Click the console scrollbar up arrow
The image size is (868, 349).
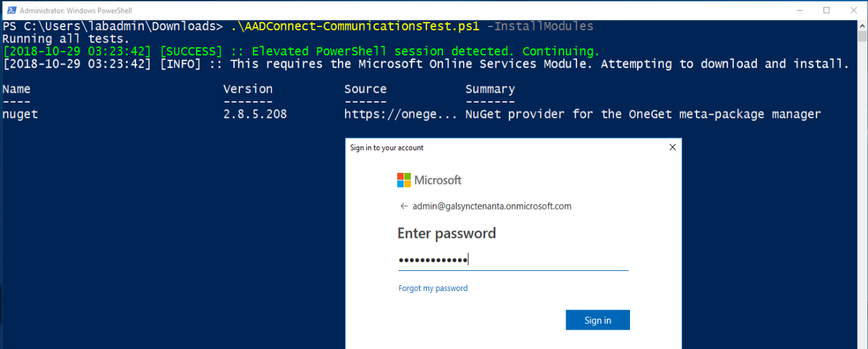862,25
